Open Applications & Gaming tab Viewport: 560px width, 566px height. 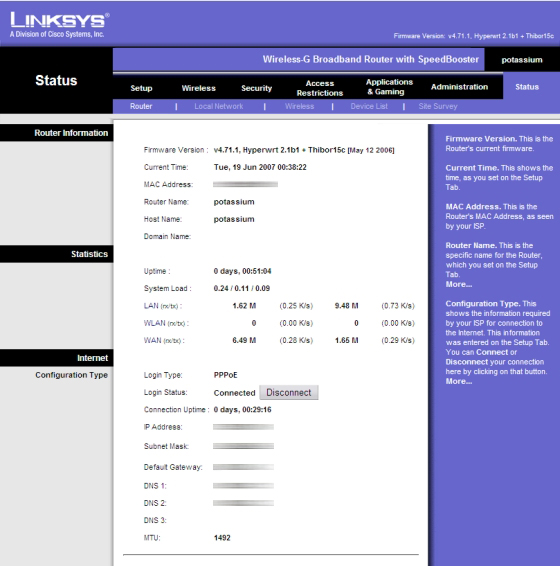(389, 87)
